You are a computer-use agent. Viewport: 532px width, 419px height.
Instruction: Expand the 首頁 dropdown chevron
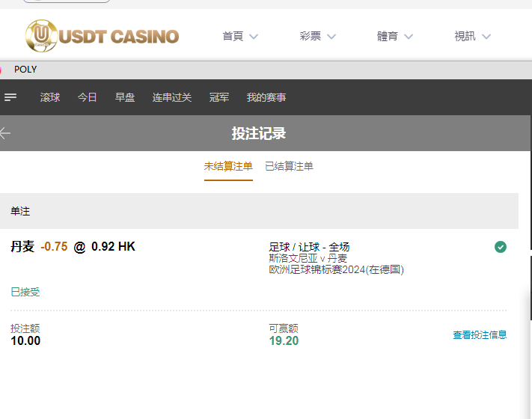click(254, 37)
